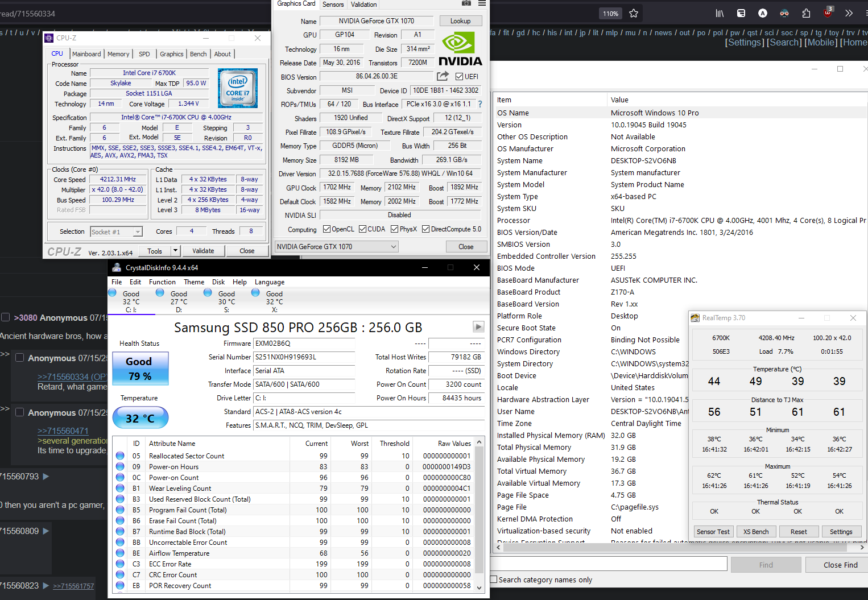
Task: Take a GPU-Z screenshot with the camera icon
Action: click(x=466, y=3)
